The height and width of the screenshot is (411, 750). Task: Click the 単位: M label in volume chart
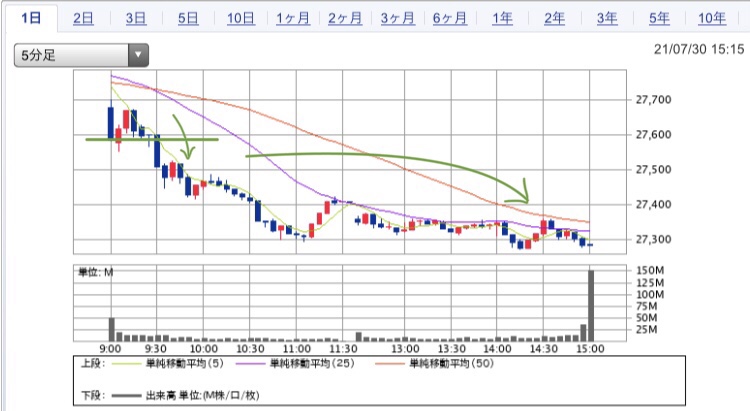tap(96, 272)
